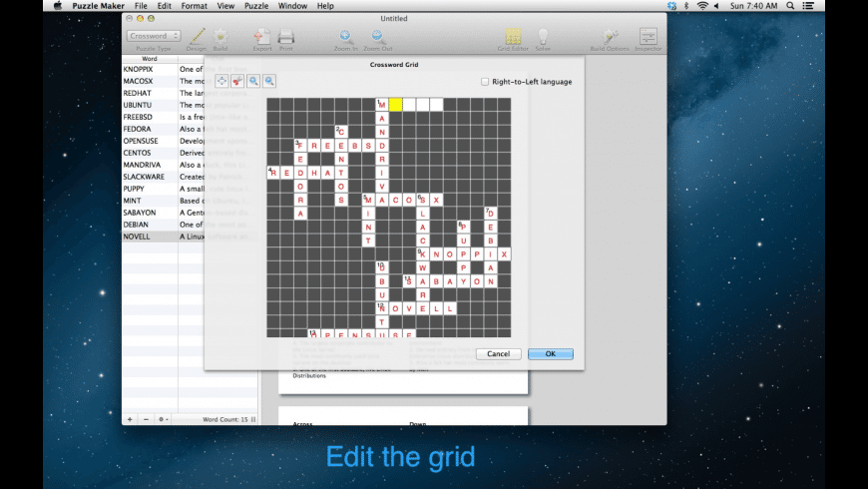Screen dimensions: 868x489
Task: Click the Wi-Fi status icon
Action: [702, 6]
